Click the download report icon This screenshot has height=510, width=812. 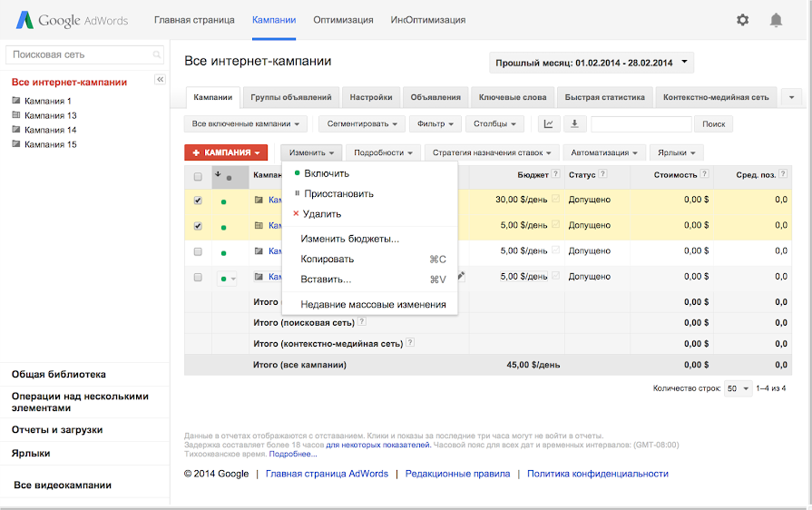point(574,123)
